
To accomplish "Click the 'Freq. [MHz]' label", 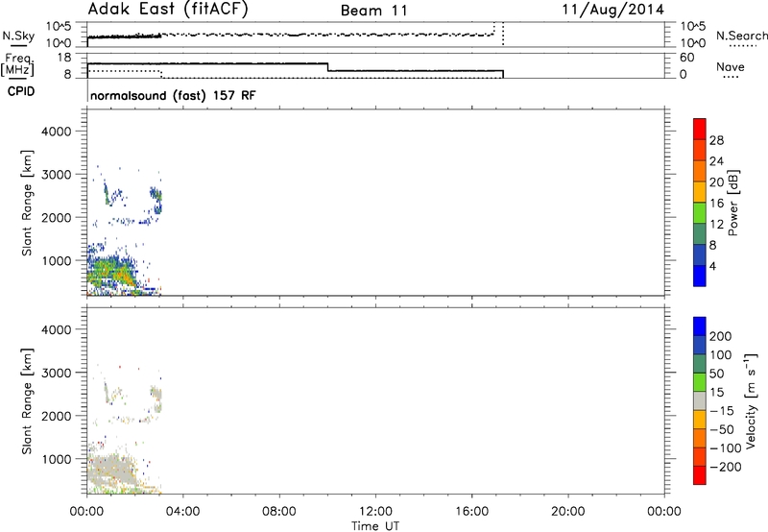I will (17, 64).
